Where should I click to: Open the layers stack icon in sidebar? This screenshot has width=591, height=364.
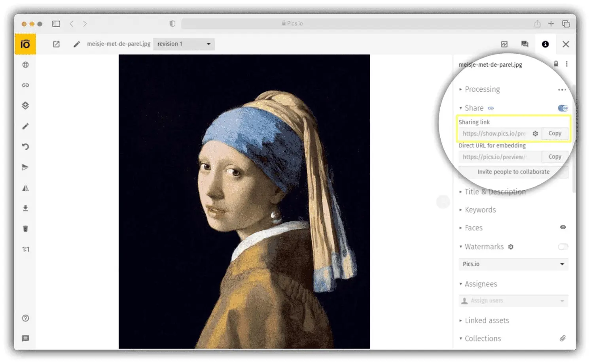tap(25, 106)
